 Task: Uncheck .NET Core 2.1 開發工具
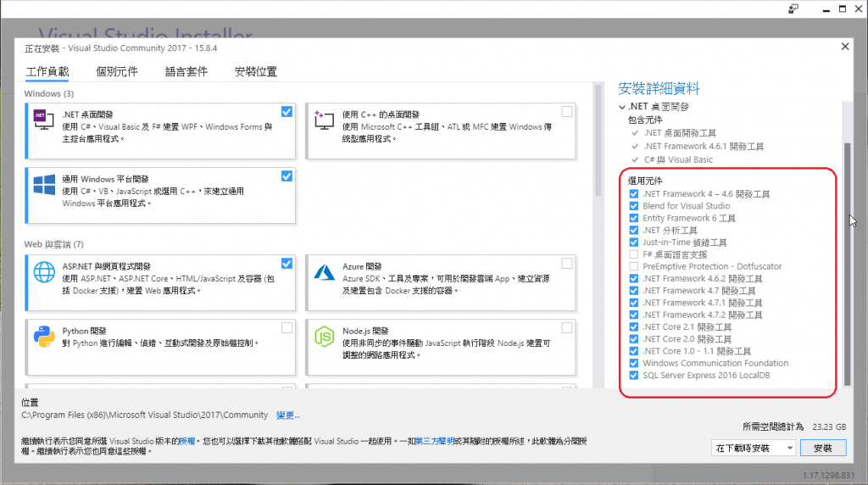point(634,327)
